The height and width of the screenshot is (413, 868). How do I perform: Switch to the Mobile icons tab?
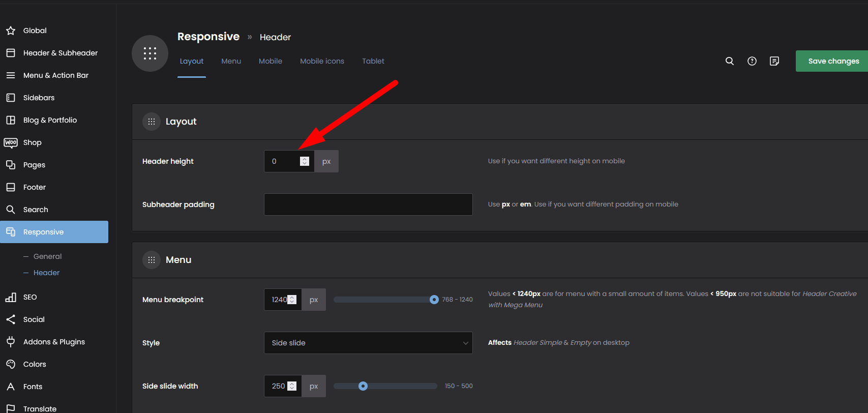322,61
